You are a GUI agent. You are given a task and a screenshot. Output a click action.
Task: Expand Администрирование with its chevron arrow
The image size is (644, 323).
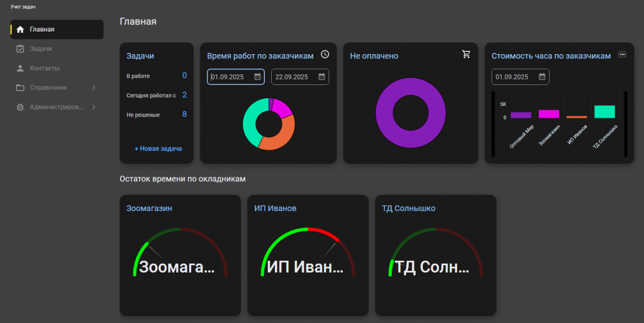[x=94, y=107]
